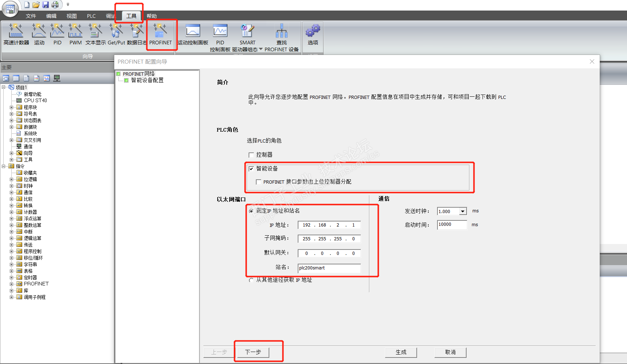Click the 下一步 button
This screenshot has height=364, width=627.
253,352
